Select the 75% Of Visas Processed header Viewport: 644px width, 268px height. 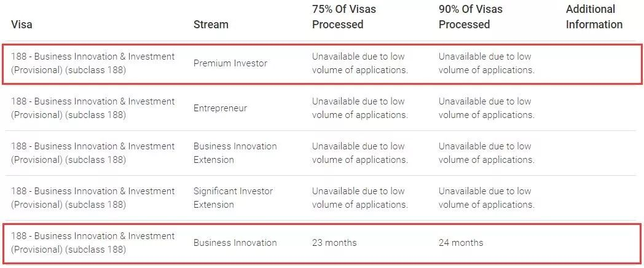pyautogui.click(x=344, y=17)
